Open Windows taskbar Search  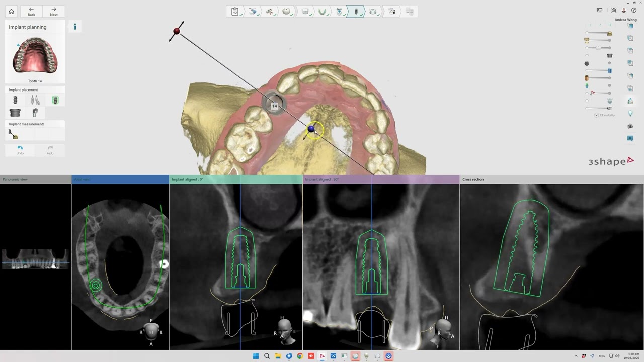267,356
